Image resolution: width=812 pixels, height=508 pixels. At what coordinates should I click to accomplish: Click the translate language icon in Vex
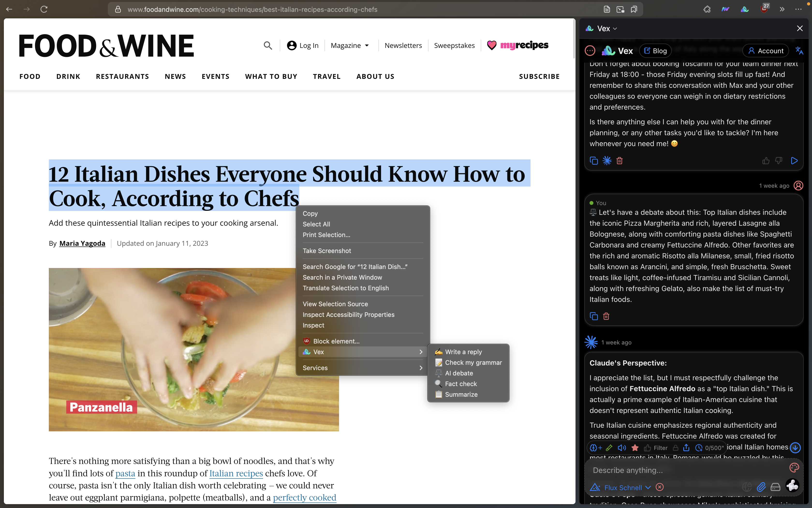pos(799,51)
